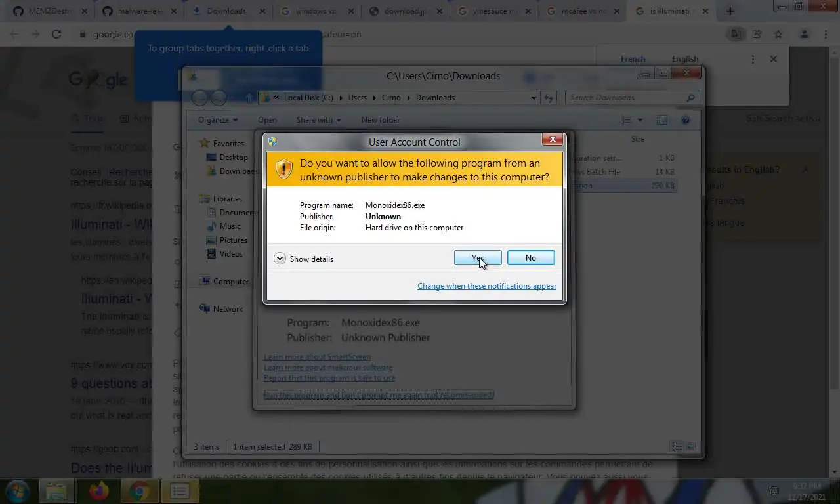Click Chrome translate icon in address bar

coord(736,34)
